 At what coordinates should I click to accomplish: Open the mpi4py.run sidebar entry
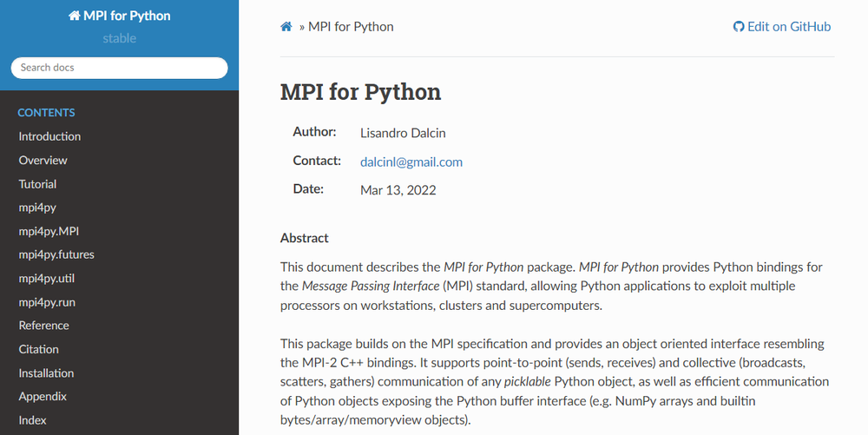click(x=47, y=302)
